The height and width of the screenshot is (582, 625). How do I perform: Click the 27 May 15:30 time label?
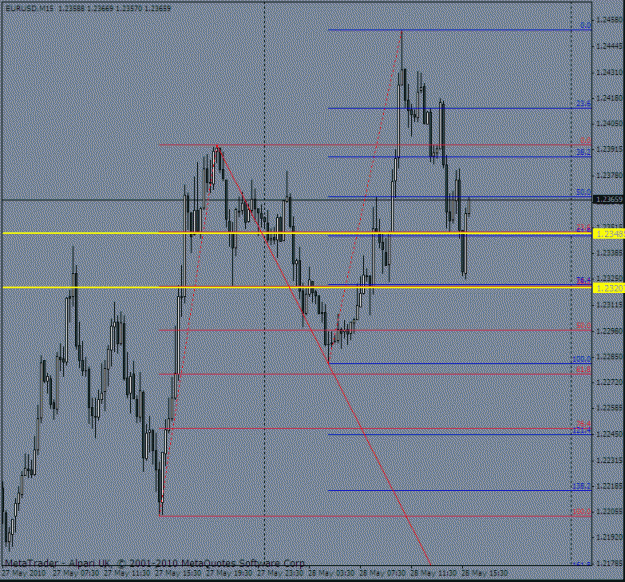point(178,573)
